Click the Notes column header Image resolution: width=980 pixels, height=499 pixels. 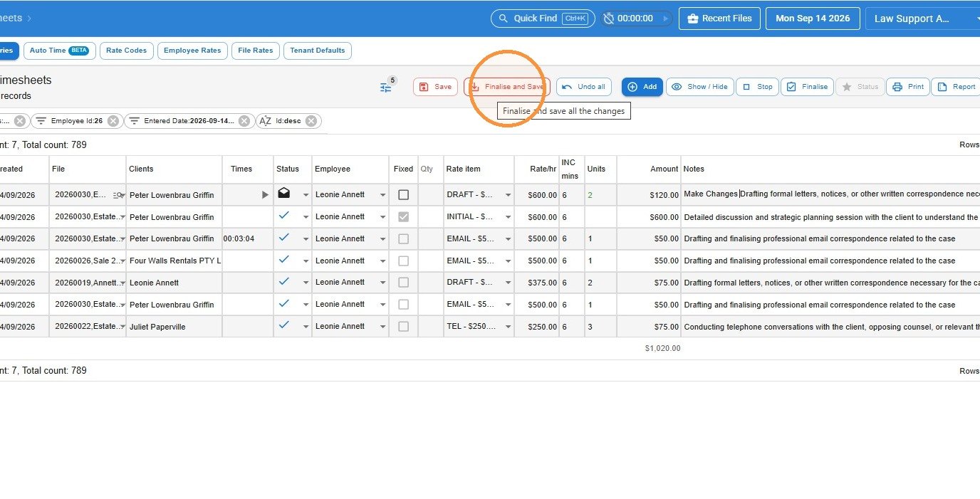click(x=694, y=169)
